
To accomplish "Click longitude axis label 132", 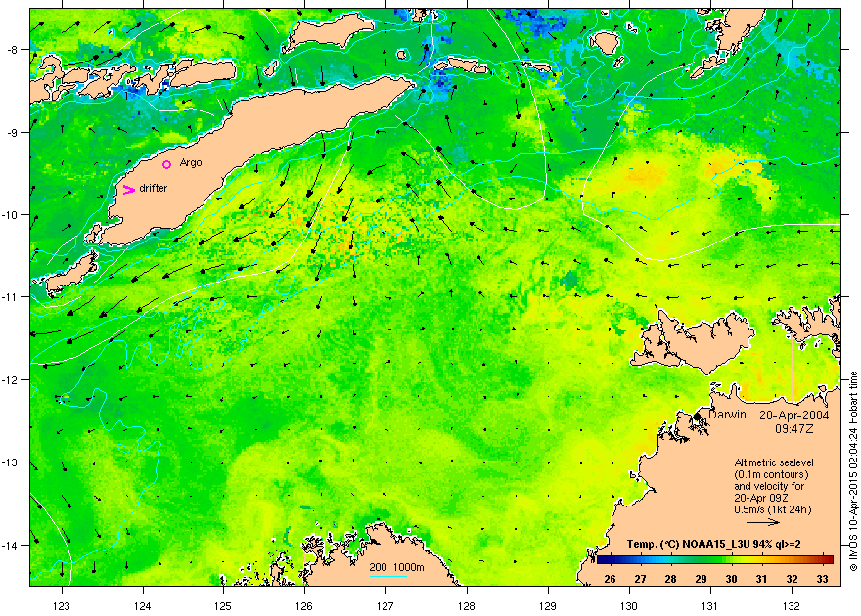I will coord(792,606).
